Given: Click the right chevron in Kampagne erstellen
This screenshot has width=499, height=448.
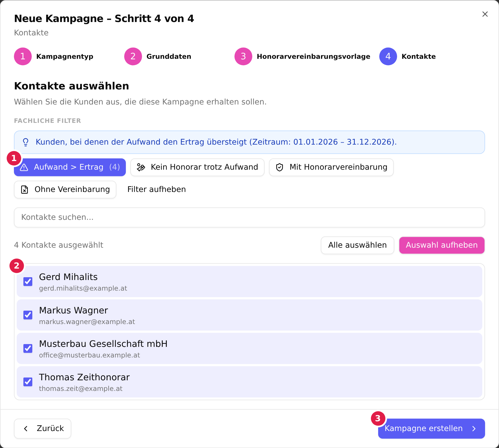Looking at the screenshot, I should click(474, 428).
